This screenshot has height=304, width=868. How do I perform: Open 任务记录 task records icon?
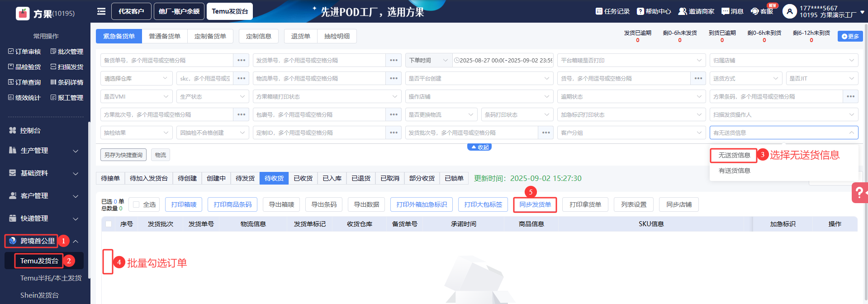click(x=599, y=11)
